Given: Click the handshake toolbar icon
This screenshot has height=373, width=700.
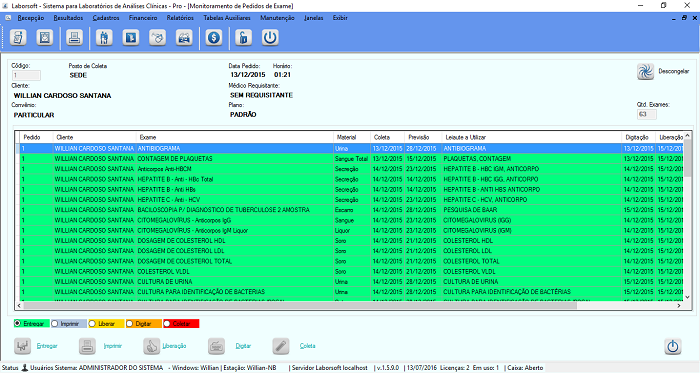Looking at the screenshot, I should coord(158,37).
